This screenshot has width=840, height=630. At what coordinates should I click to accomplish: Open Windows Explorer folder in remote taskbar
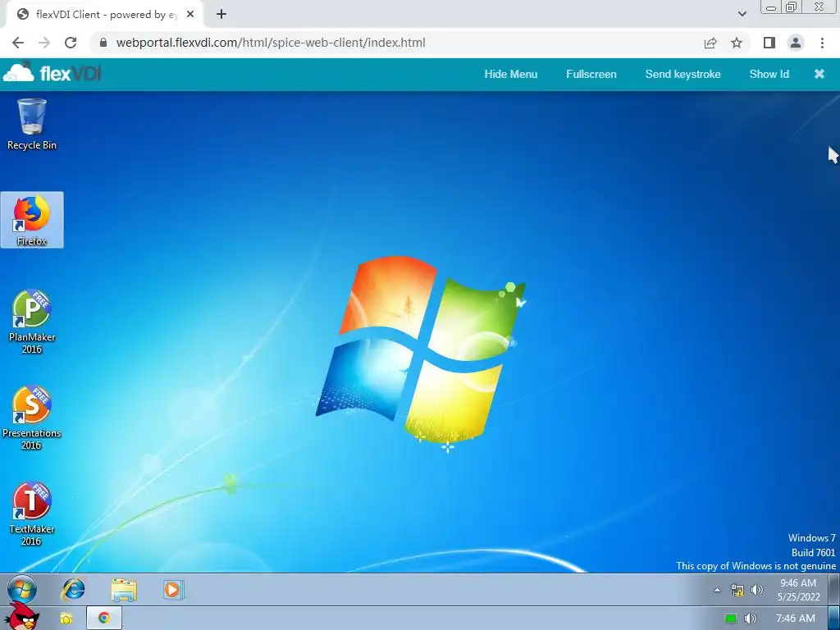124,590
